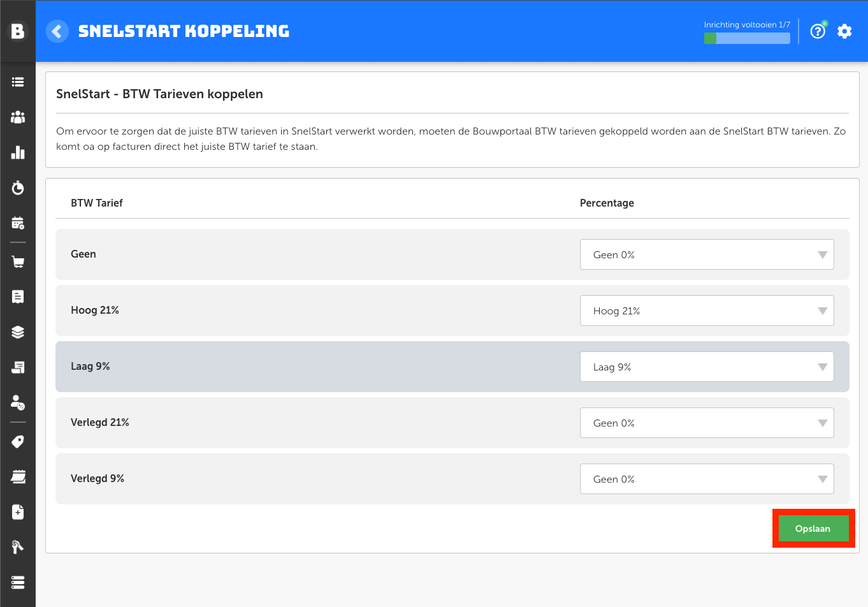Click the description paragraph starting 'Om ervoor'

coord(451,139)
